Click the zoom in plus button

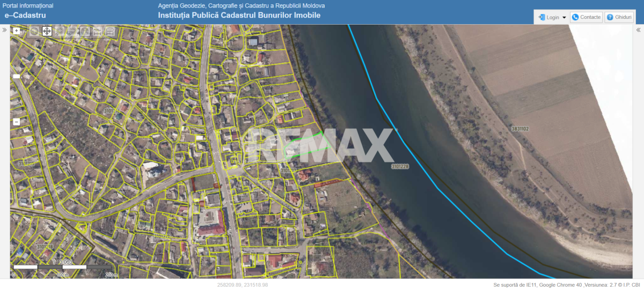tap(17, 31)
